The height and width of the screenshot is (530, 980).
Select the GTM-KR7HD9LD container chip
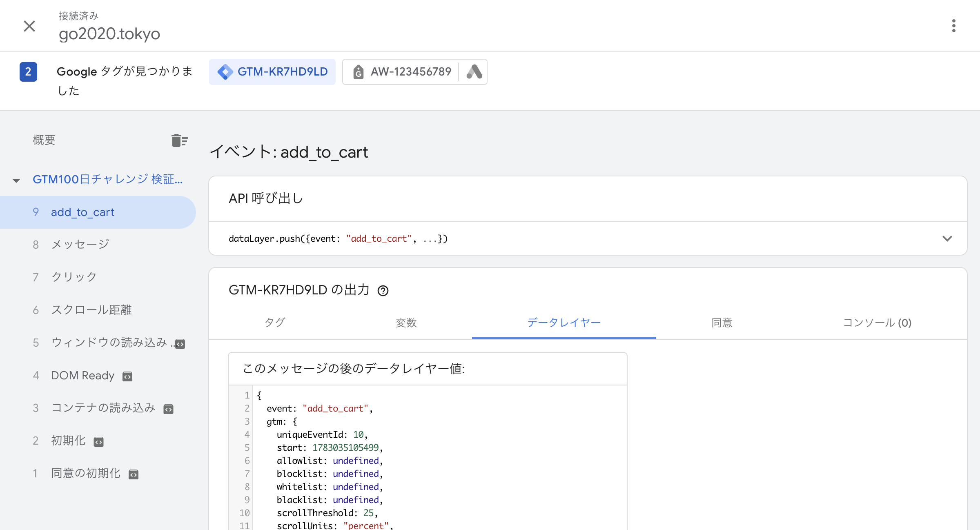tap(272, 72)
